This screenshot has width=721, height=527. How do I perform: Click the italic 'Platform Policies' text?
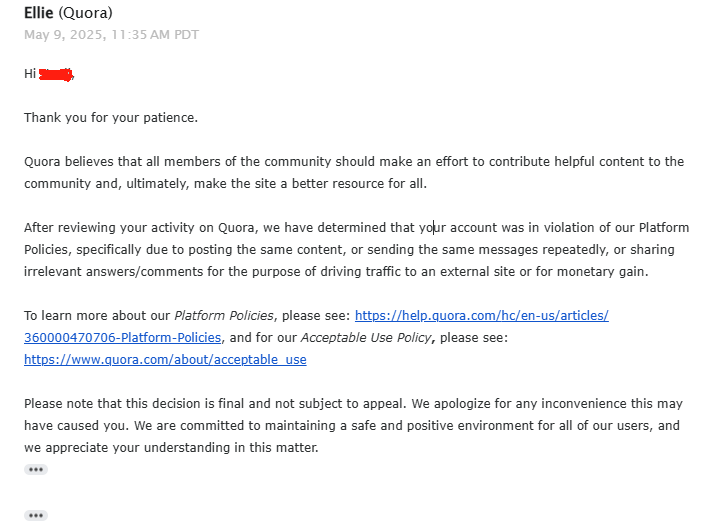click(x=224, y=315)
